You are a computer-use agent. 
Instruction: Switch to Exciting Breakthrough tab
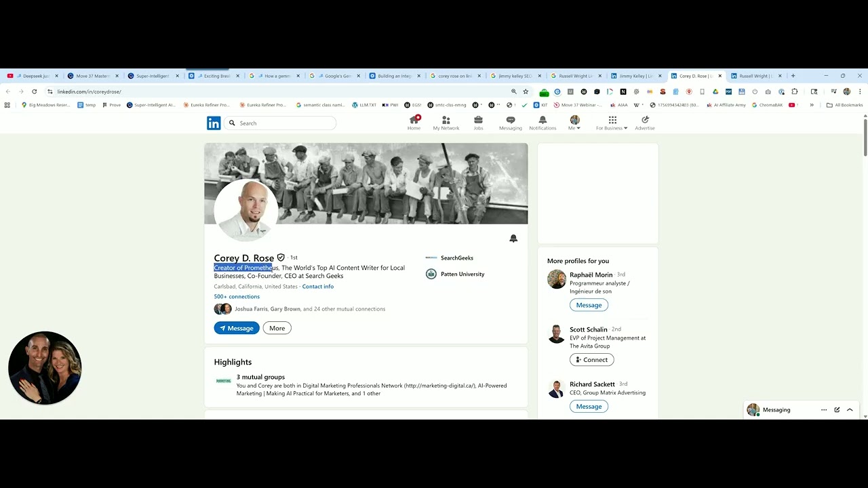[x=214, y=76]
